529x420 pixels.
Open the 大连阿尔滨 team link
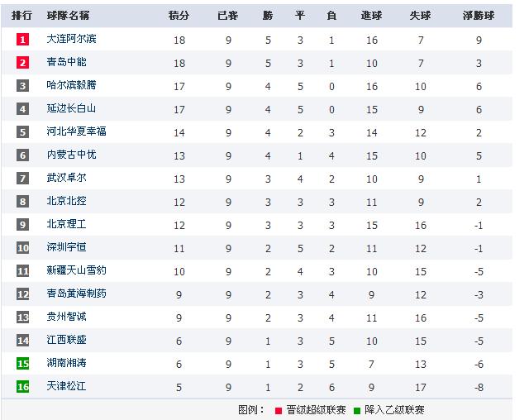[x=71, y=39]
